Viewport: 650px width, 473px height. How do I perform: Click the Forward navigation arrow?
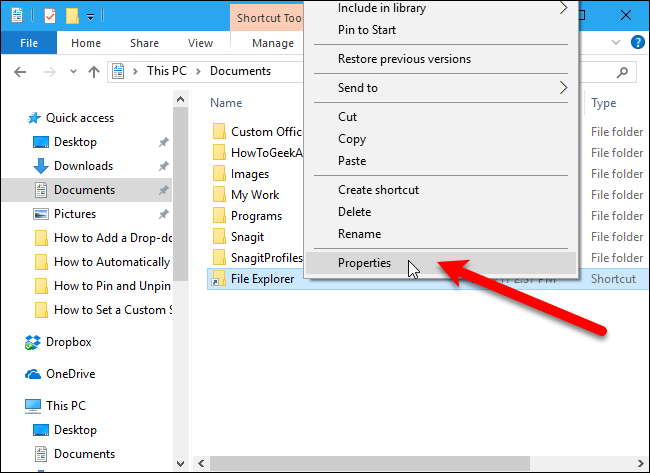coord(50,72)
